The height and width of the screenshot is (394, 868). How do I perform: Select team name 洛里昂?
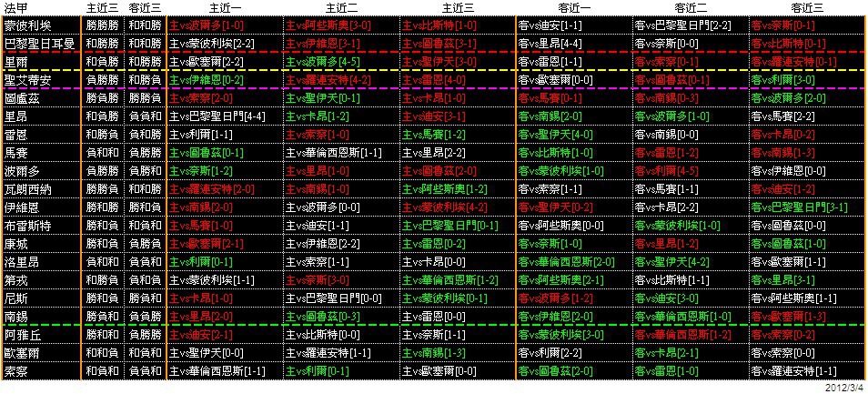click(20, 263)
